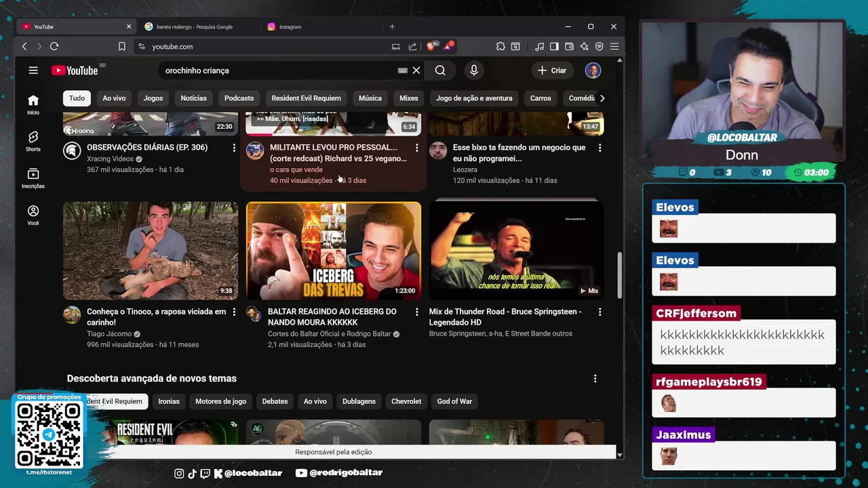Open options for MILITANTE LEVOU PRO PESSOAL video
The width and height of the screenshot is (868, 488).
point(416,148)
